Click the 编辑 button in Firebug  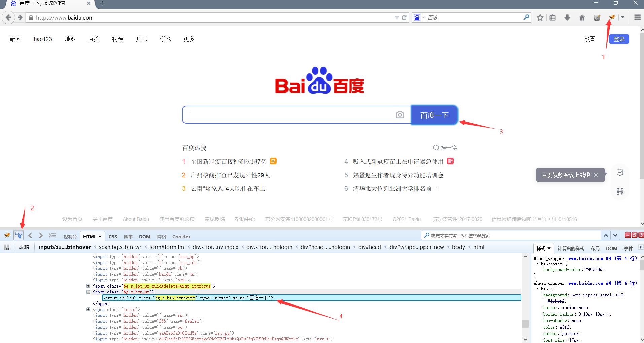(24, 247)
